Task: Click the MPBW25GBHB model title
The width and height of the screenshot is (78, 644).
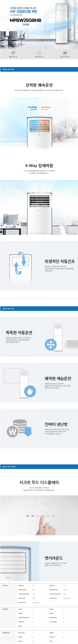Action: (25, 20)
